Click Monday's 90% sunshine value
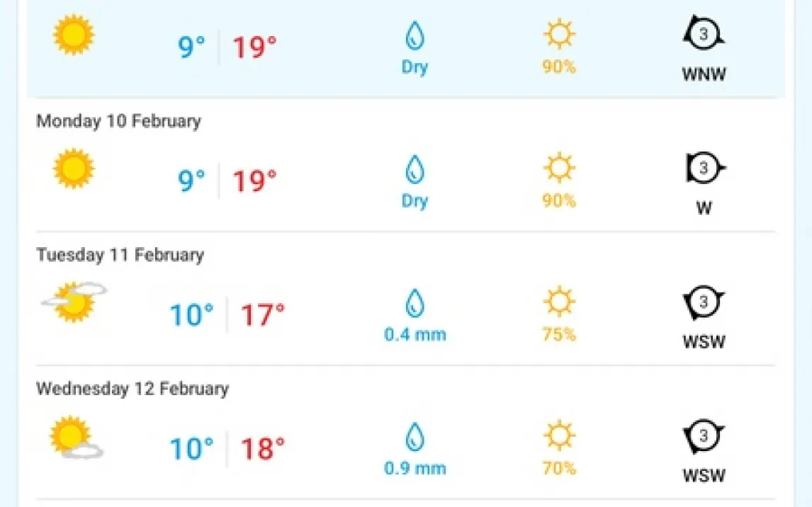The width and height of the screenshot is (812, 507). click(559, 201)
